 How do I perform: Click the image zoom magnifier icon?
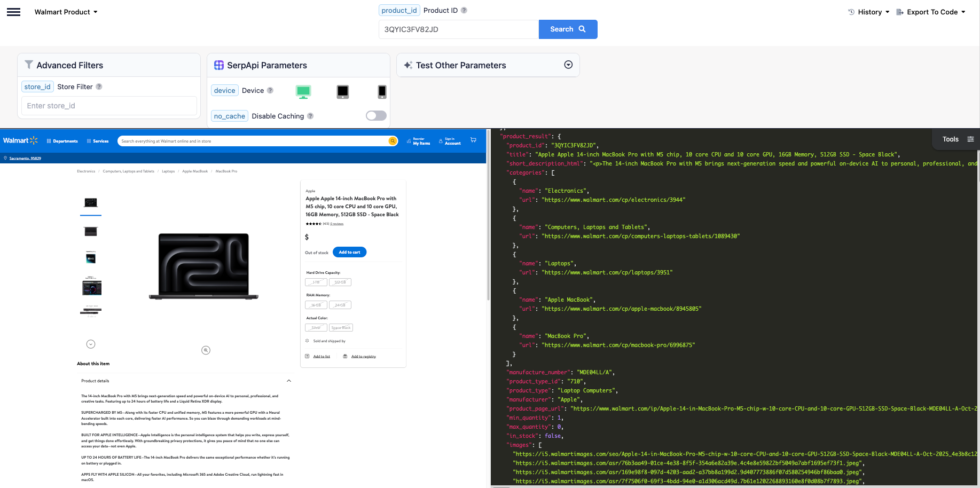[206, 350]
